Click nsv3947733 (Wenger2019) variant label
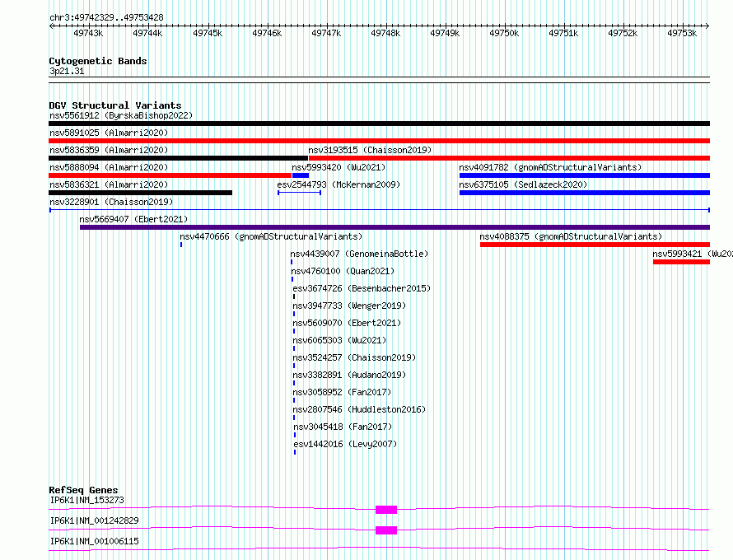733x560 pixels. (349, 306)
